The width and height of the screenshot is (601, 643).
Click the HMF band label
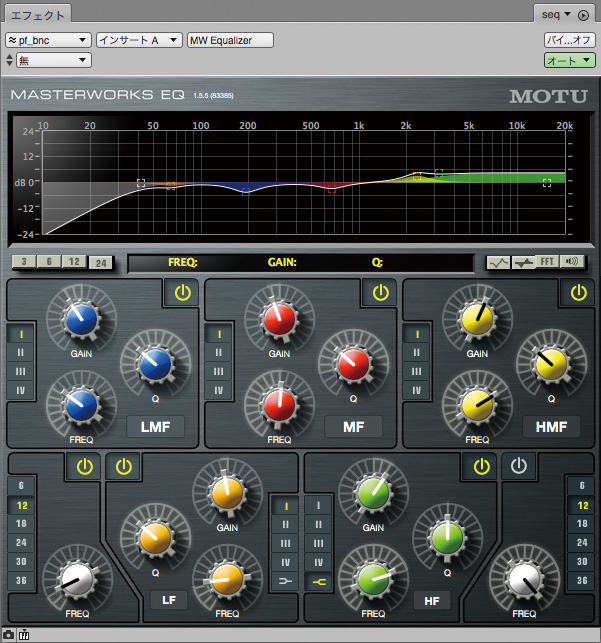coord(551,427)
